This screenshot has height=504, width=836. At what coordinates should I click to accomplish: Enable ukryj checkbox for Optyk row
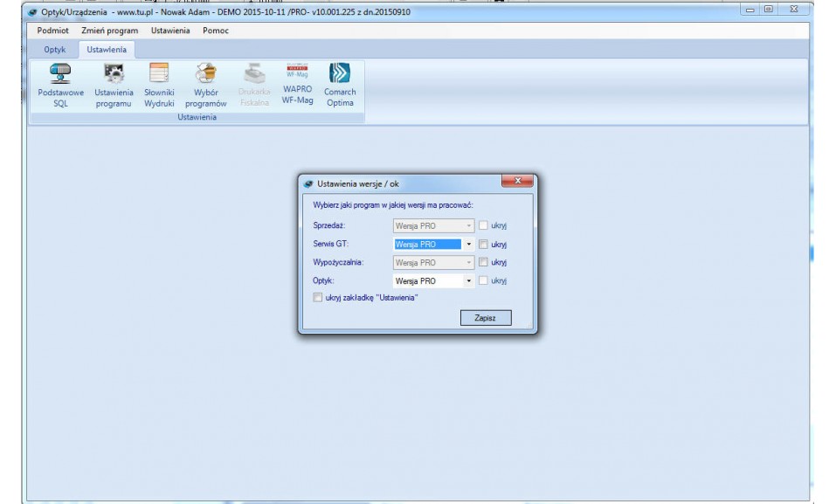click(483, 281)
